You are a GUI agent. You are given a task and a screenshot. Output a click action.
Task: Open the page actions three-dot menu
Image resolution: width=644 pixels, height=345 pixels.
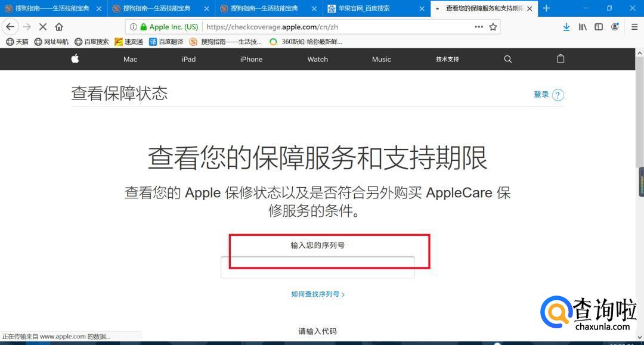[x=478, y=27]
